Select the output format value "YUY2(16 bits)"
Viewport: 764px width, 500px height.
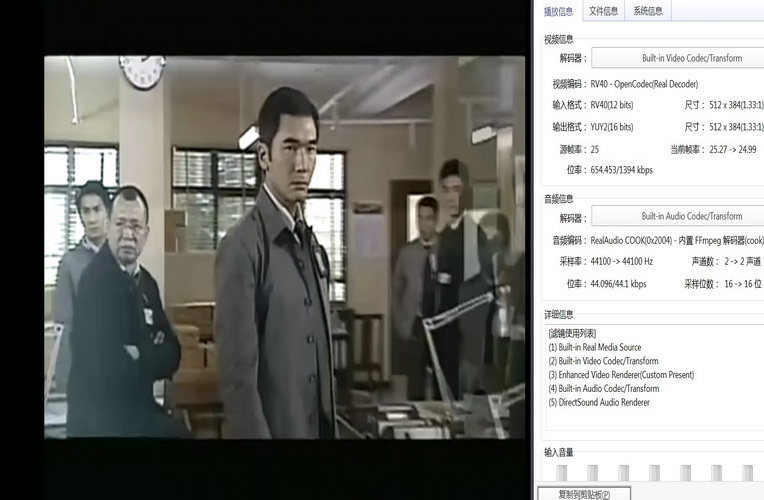point(612,127)
